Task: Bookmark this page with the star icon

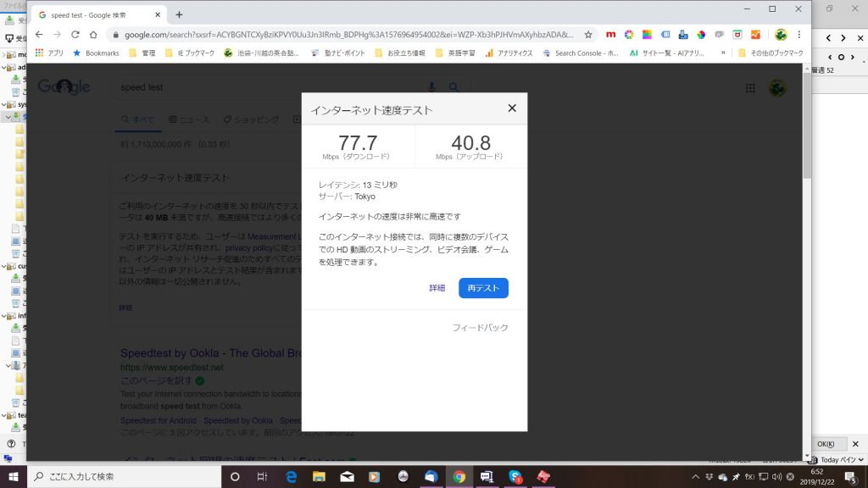Action: (x=588, y=35)
